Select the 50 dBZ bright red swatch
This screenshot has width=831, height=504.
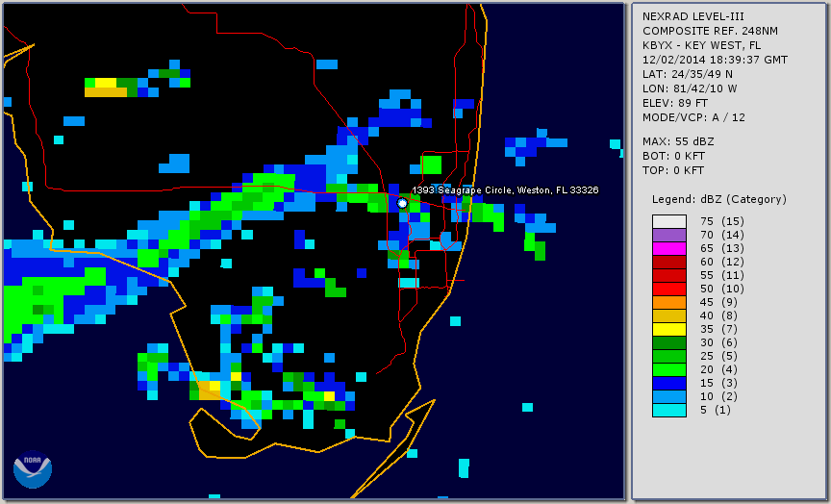pyautogui.click(x=669, y=289)
